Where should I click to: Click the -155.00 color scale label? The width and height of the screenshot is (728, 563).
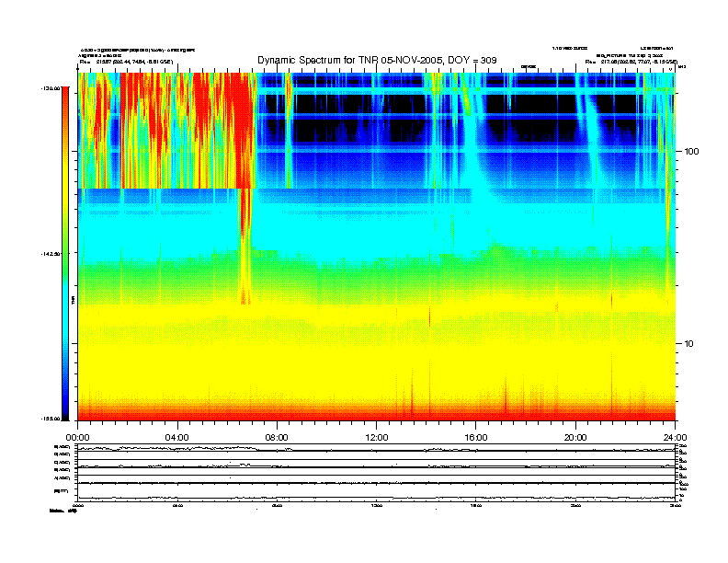(51, 419)
